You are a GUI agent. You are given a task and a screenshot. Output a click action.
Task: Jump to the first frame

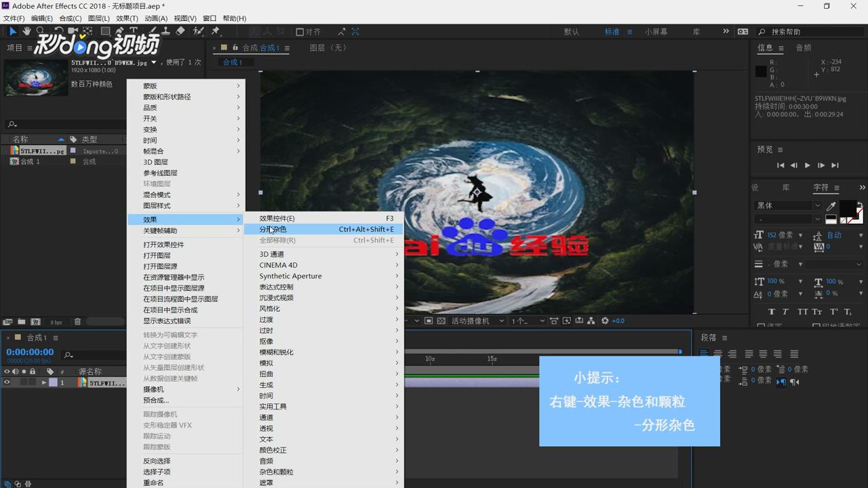pos(781,165)
